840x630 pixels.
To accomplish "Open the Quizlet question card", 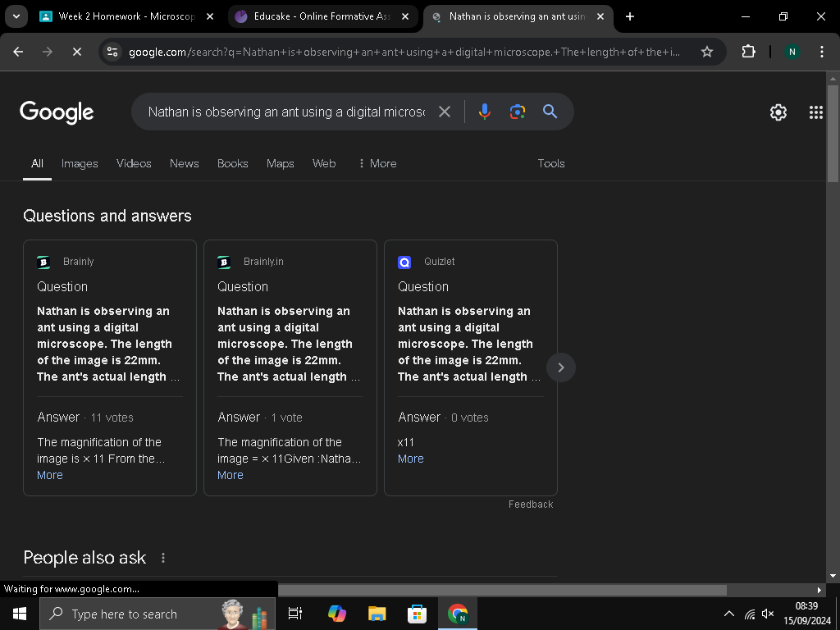I will click(x=471, y=368).
